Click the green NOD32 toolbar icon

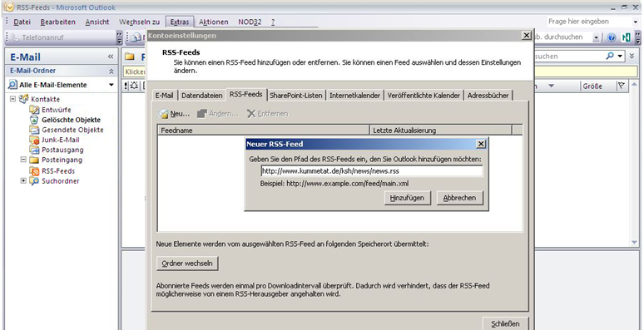click(627, 37)
